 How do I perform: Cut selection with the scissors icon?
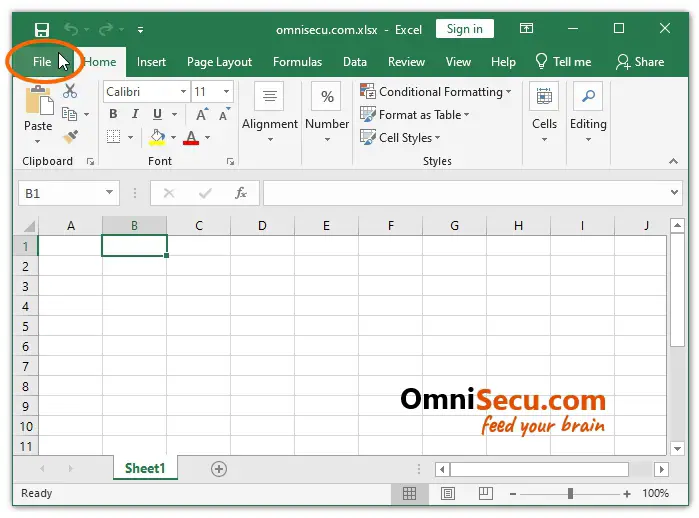coord(70,91)
